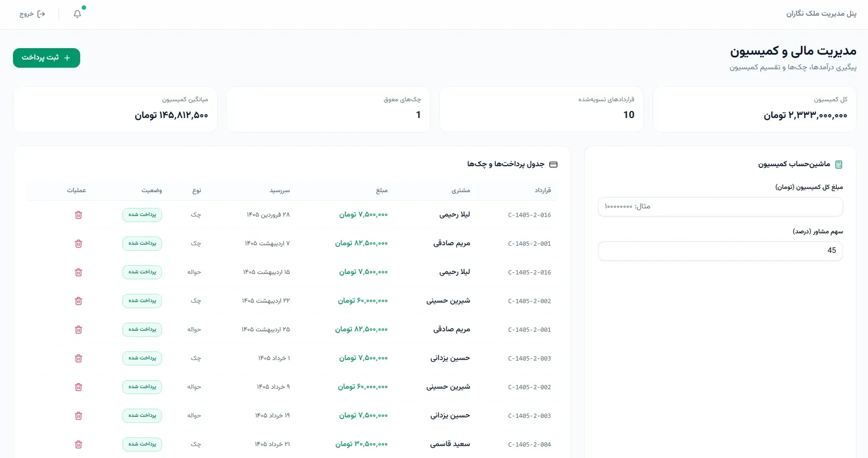Screen dimensions: 868x458
Task: Delete the ۷ اردیبهشت ۱۴۰۵ payment row
Action: pyautogui.click(x=79, y=244)
